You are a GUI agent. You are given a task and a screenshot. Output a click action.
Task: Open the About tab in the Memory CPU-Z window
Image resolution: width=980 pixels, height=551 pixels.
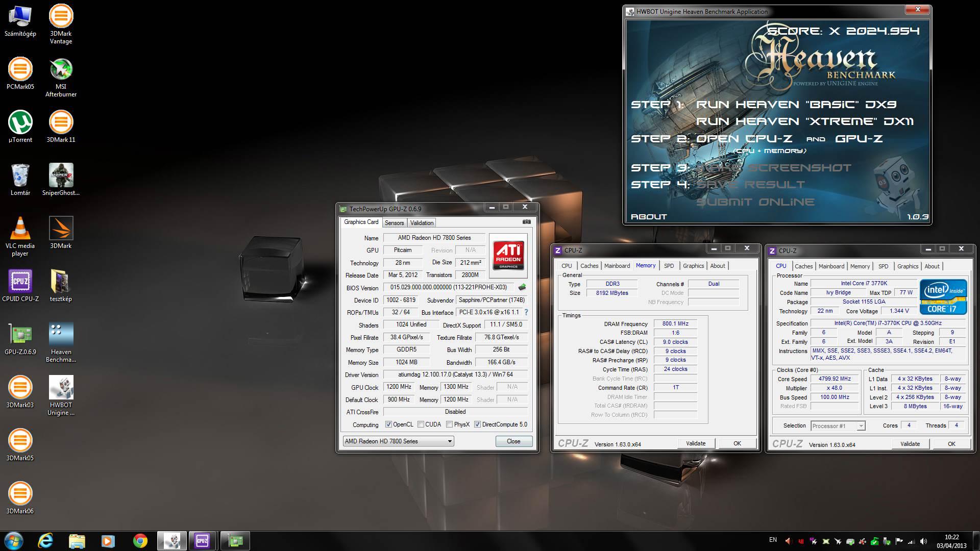tap(717, 266)
